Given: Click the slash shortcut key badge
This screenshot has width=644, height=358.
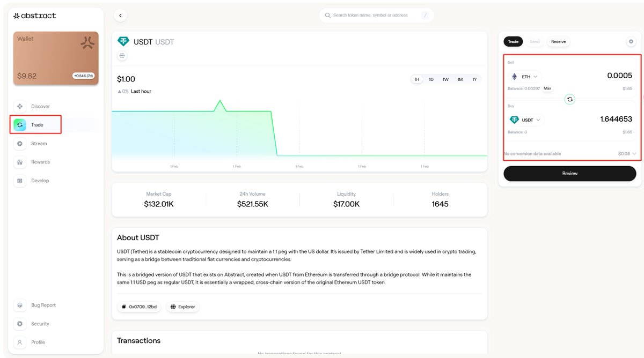Looking at the screenshot, I should point(426,16).
